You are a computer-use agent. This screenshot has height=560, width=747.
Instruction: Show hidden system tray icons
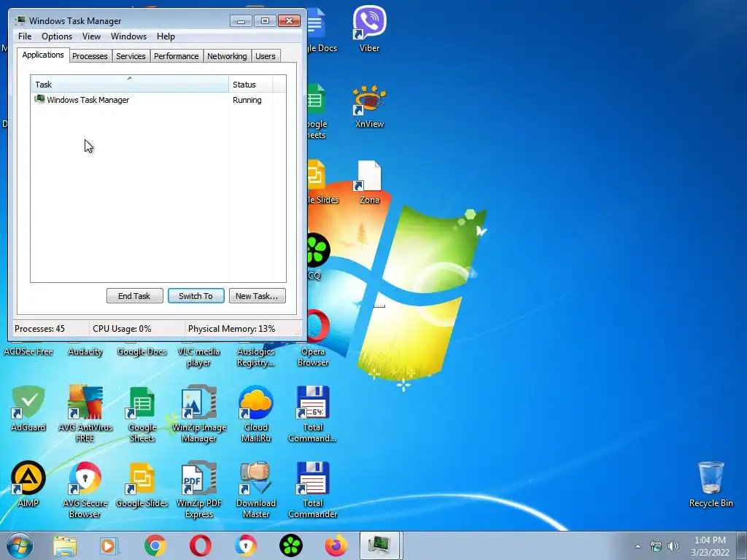tap(638, 547)
